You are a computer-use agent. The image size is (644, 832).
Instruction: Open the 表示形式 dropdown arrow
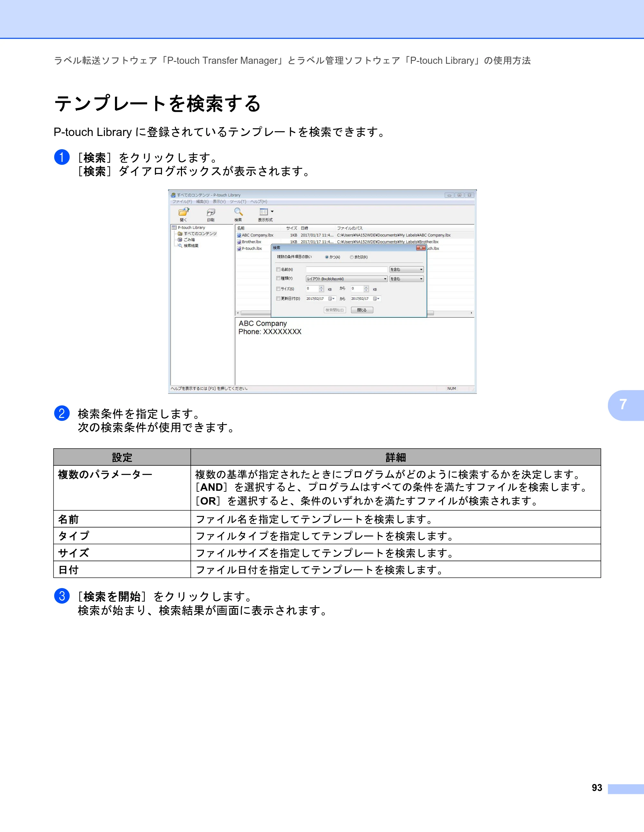point(272,211)
